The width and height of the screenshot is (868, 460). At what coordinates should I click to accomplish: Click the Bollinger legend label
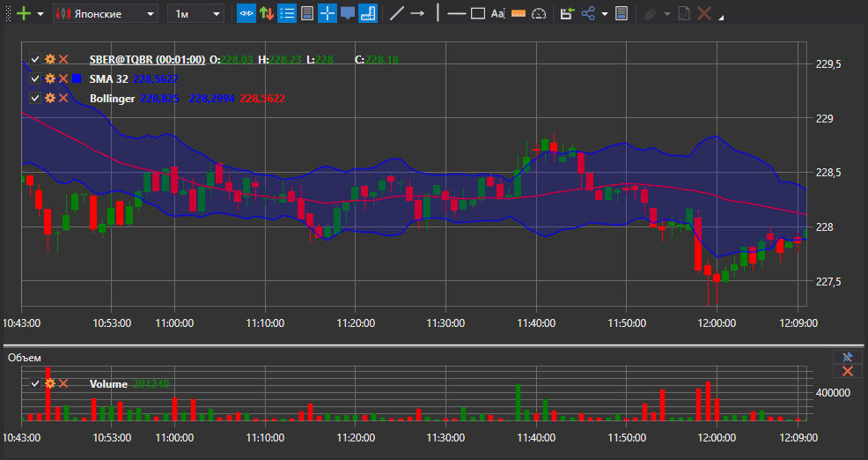coord(113,99)
